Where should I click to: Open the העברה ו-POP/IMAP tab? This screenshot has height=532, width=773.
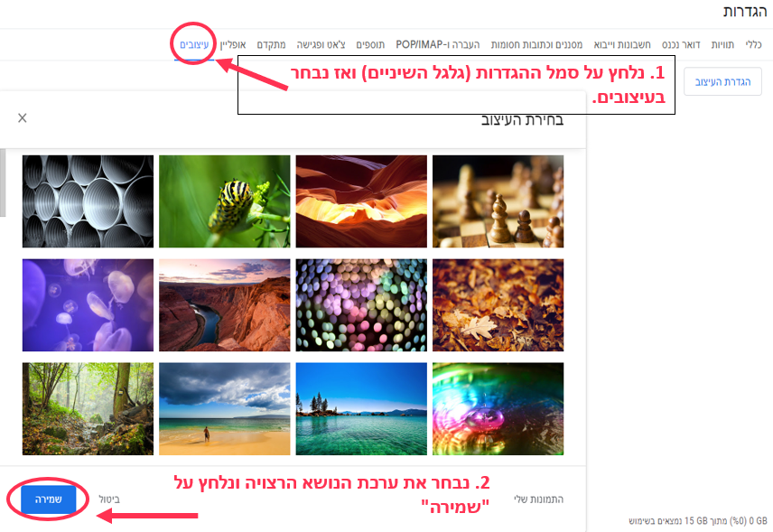pos(438,45)
